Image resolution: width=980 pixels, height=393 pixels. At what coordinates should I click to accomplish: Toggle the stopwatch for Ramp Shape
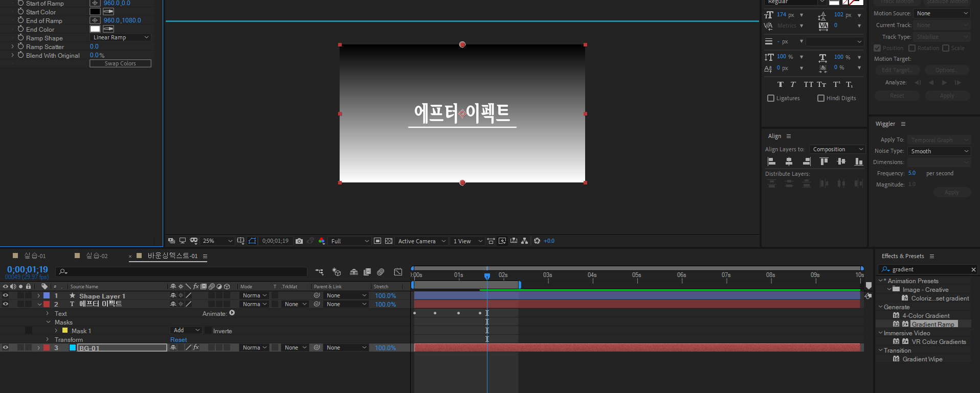(x=21, y=38)
